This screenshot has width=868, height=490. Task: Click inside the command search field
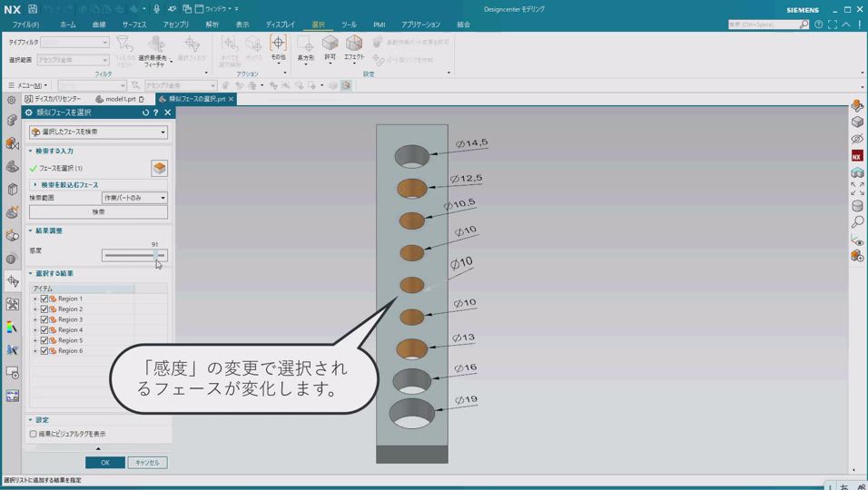point(763,24)
